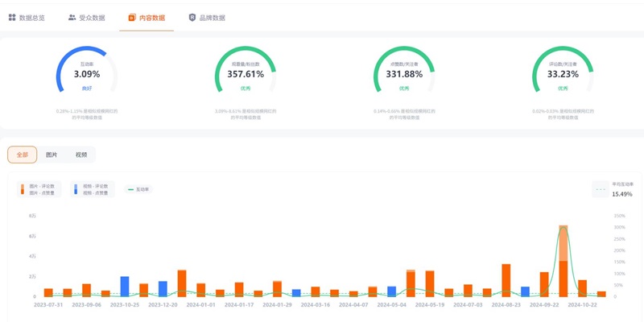
Task: Click the dashed average-line icon beside 平均互动率
Action: [x=601, y=189]
